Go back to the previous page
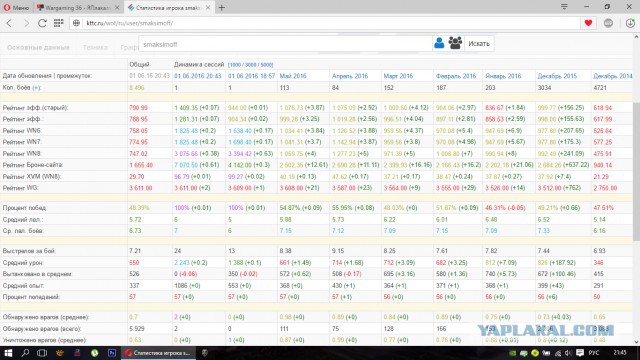 [x=9, y=23]
